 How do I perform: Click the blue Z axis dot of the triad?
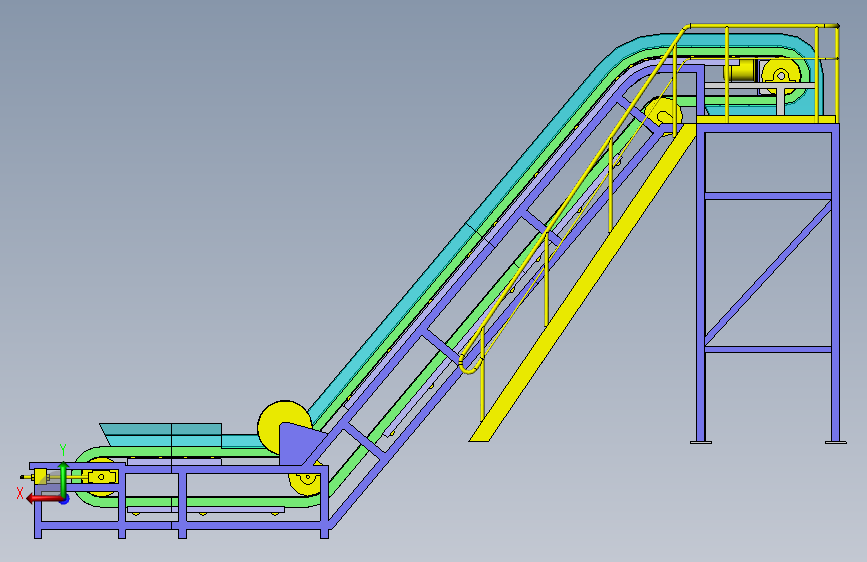[65, 499]
